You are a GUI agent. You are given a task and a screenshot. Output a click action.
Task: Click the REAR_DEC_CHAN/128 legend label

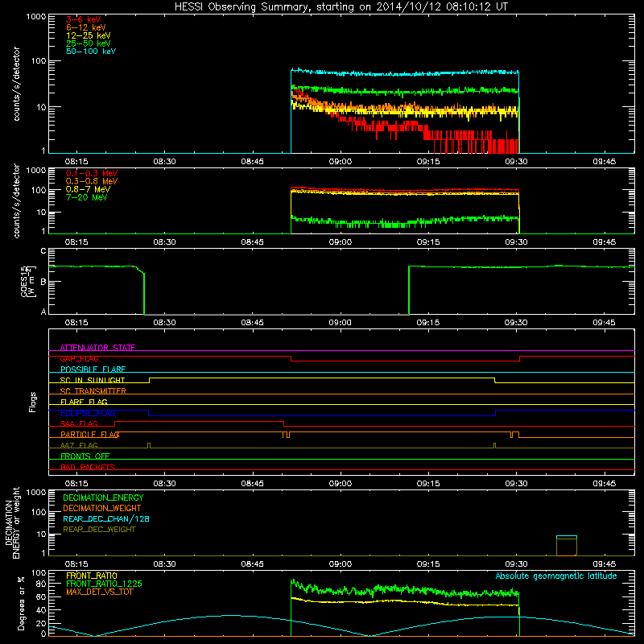click(x=106, y=519)
